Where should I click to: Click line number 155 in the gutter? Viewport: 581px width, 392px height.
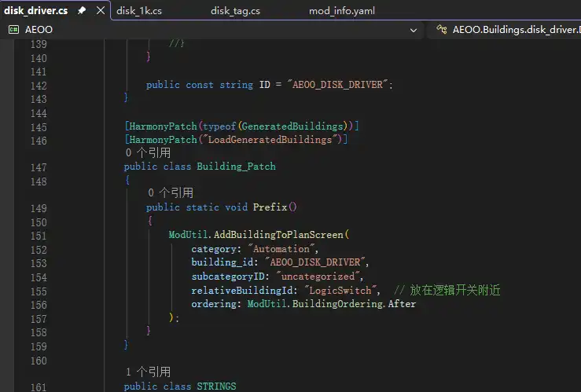tap(39, 291)
